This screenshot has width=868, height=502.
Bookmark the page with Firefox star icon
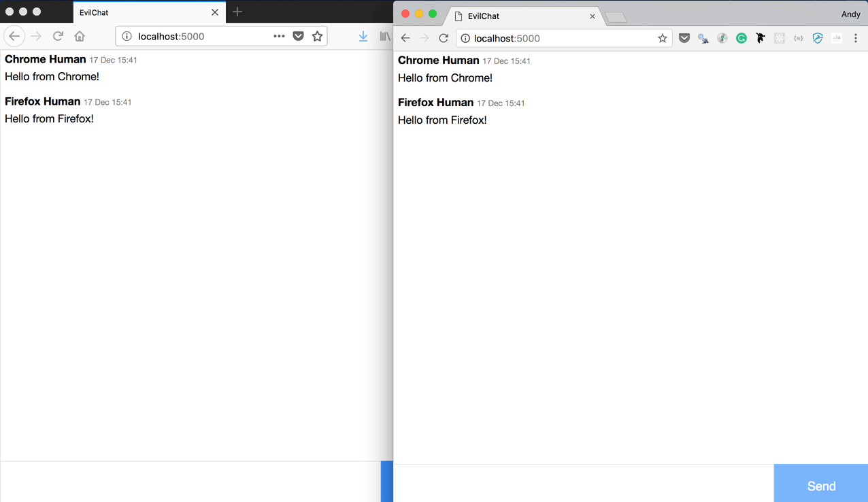coord(317,36)
